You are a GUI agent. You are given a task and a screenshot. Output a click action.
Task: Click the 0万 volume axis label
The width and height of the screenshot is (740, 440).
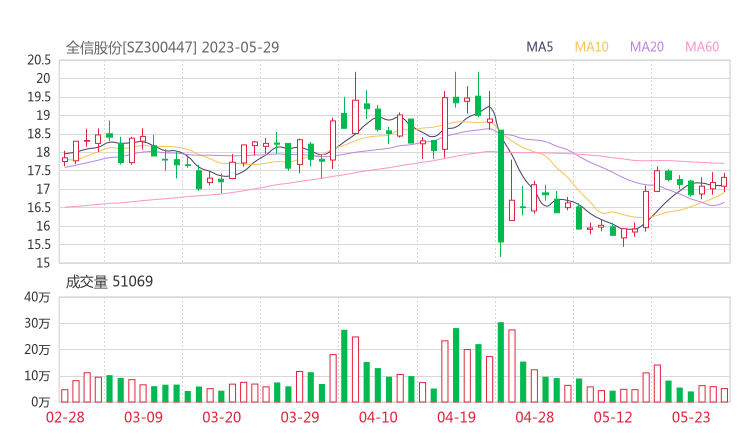(x=41, y=402)
